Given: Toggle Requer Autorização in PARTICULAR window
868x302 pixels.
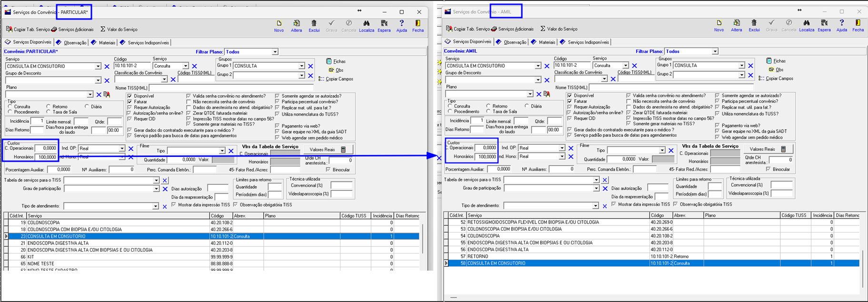Looking at the screenshot, I should point(130,107).
